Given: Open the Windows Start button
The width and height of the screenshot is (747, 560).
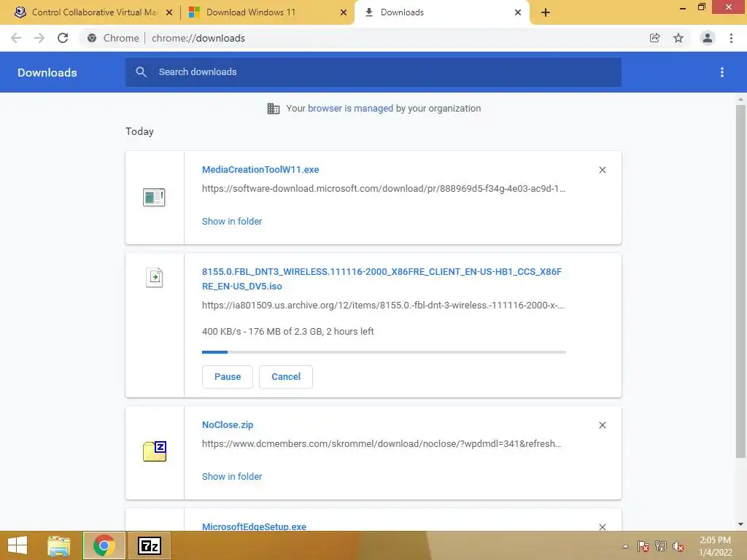Looking at the screenshot, I should pos(18,545).
